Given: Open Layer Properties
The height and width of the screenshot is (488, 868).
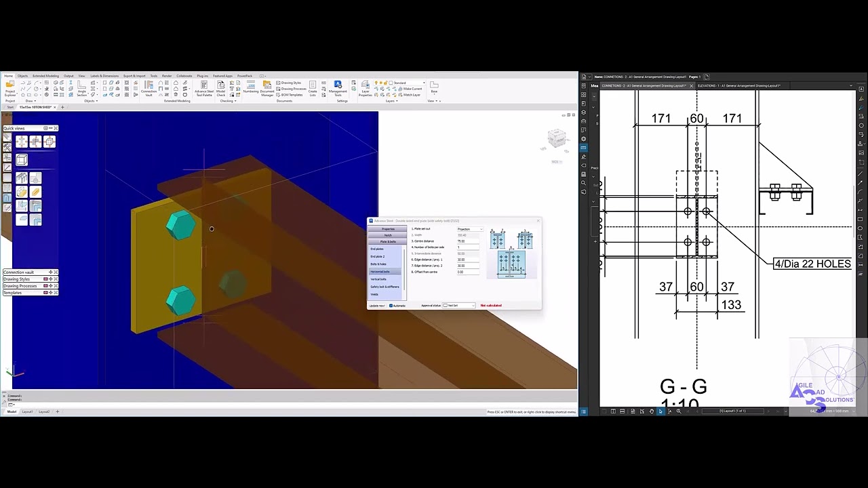Looking at the screenshot, I should pyautogui.click(x=365, y=89).
